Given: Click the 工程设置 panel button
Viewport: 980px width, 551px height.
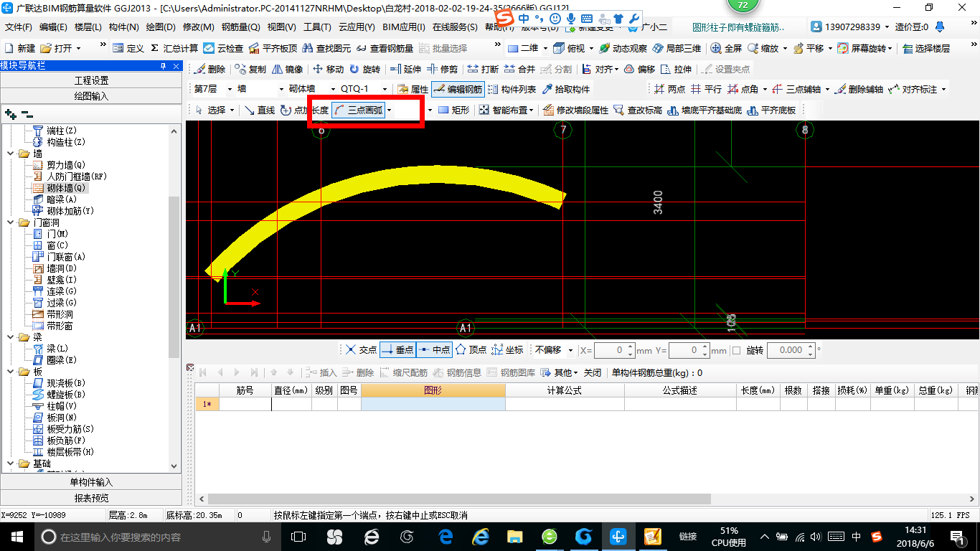Looking at the screenshot, I should 91,80.
